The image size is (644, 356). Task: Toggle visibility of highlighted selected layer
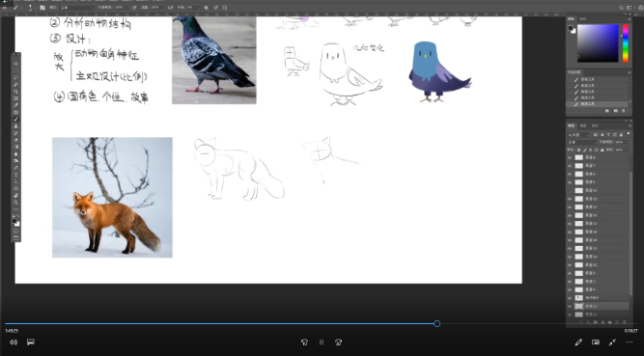(x=570, y=307)
